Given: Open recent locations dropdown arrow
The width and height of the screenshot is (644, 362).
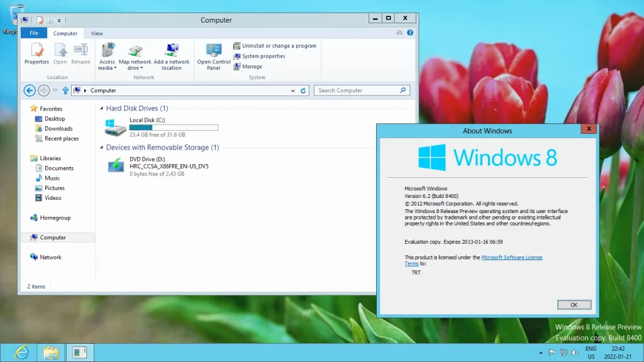Looking at the screenshot, I should tap(55, 90).
